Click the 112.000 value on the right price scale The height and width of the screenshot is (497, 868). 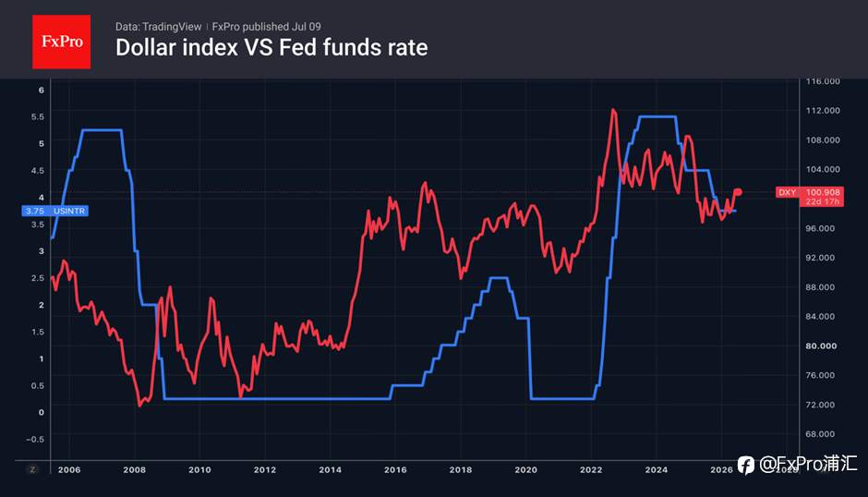[823, 111]
